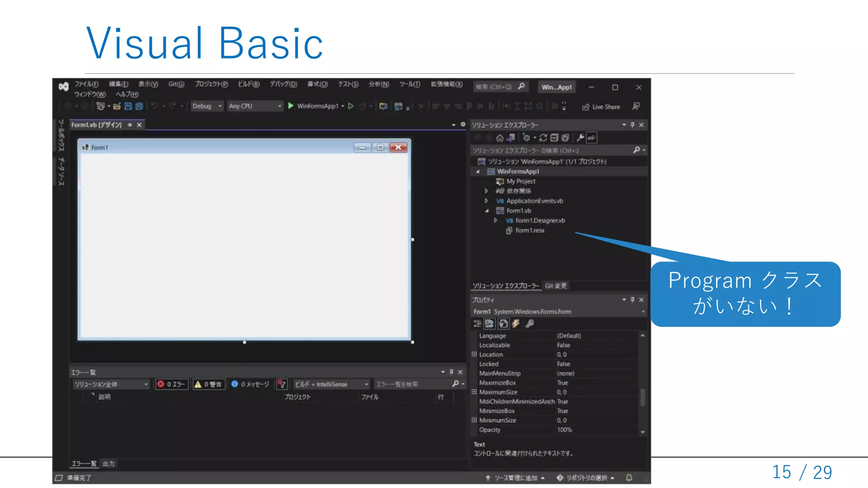Open the ビルド + IntelliSense dropdown

pyautogui.click(x=332, y=384)
